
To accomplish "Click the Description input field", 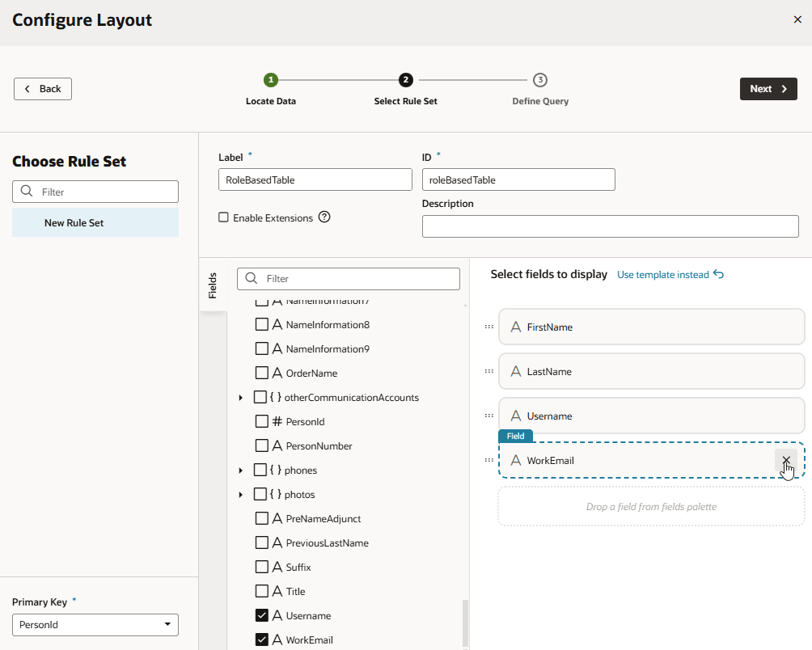I will pos(610,226).
